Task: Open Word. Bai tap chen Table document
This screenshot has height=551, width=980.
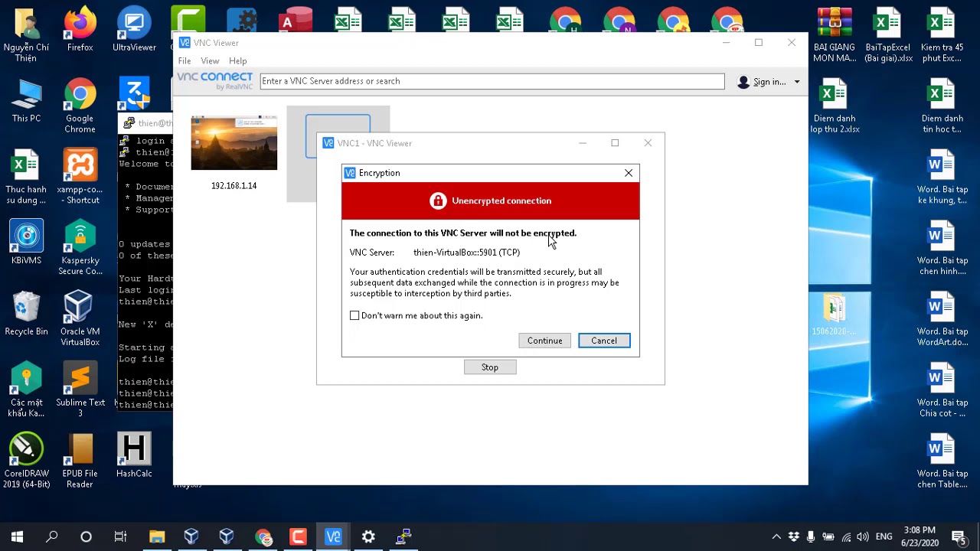Action: tap(942, 461)
